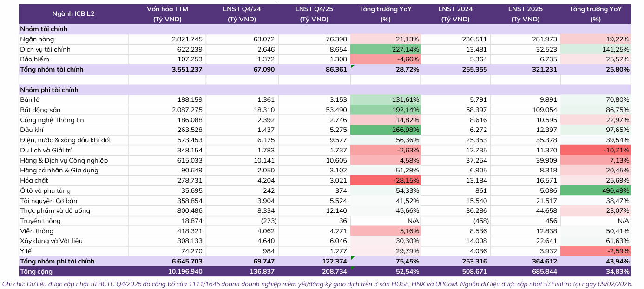Select the Tổng cộng total row label
This screenshot has width=644, height=289.
pos(36,271)
